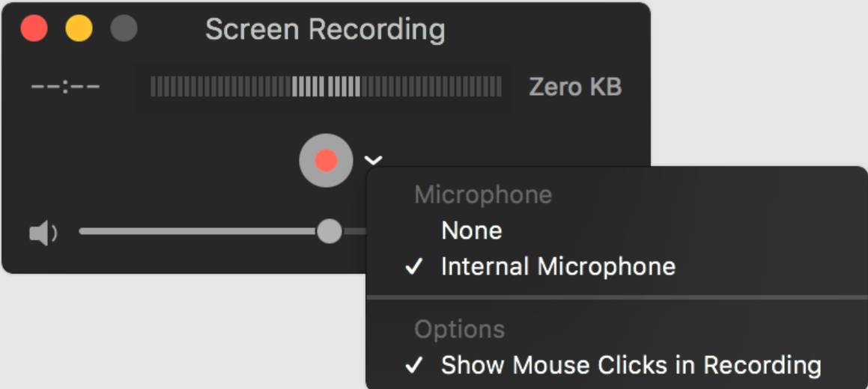The image size is (868, 389).
Task: Click the Microphone section header
Action: coord(483,195)
